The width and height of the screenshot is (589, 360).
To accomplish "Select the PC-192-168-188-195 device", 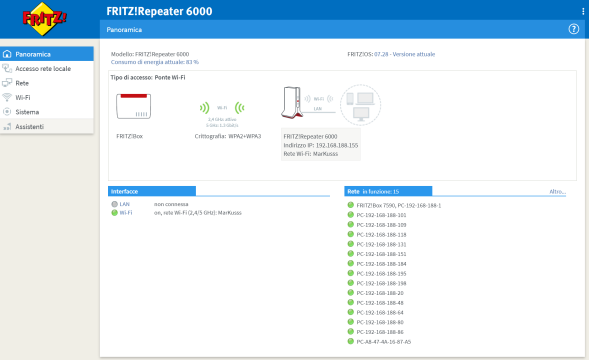I will click(381, 274).
